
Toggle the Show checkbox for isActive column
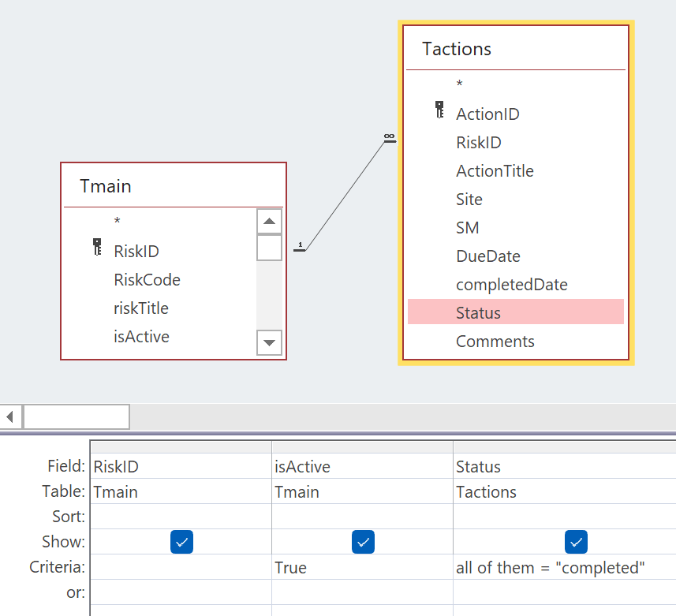point(363,542)
